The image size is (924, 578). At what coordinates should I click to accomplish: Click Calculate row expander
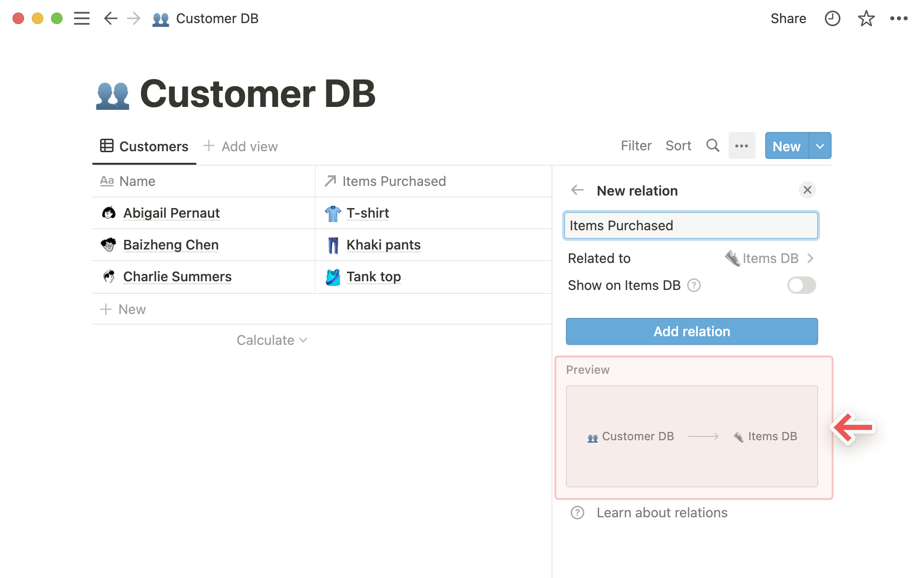272,340
